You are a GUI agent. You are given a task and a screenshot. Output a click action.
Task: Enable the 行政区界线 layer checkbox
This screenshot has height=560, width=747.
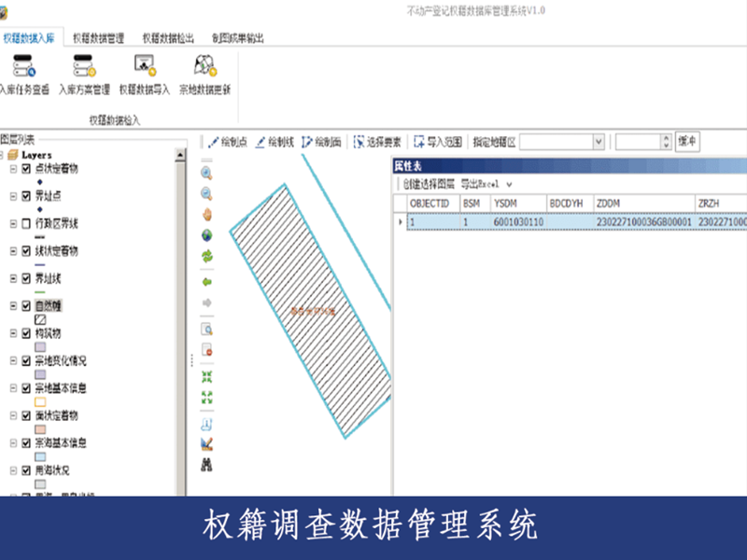26,224
